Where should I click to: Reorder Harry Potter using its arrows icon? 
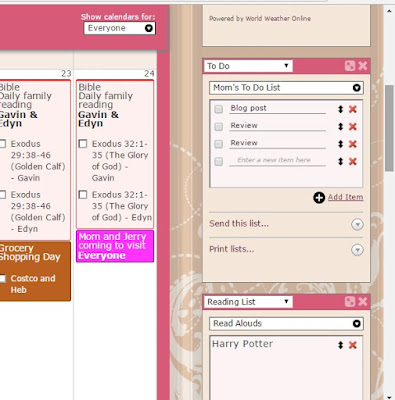click(340, 345)
